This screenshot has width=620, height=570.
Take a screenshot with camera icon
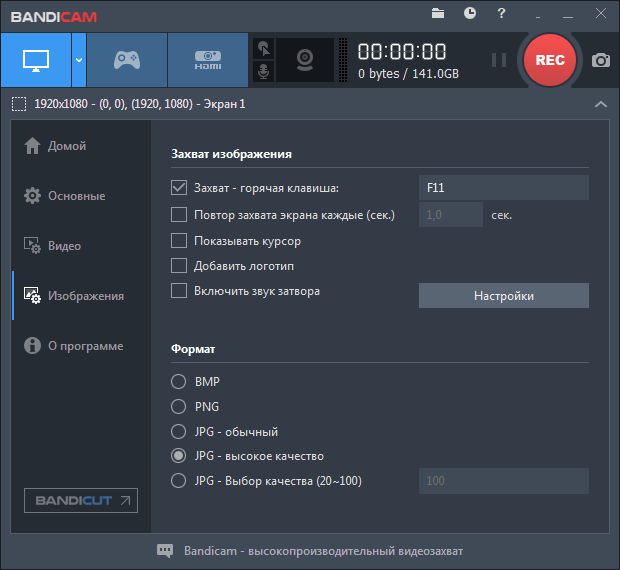point(600,60)
